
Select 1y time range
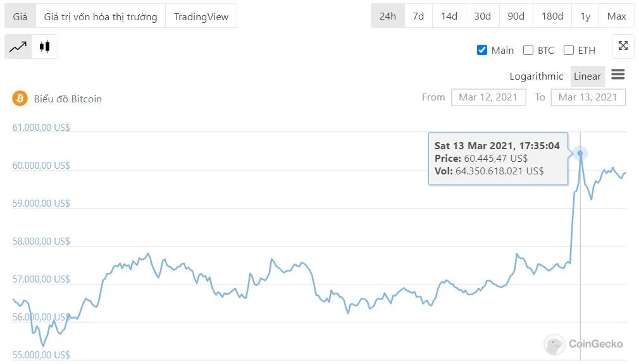pyautogui.click(x=585, y=16)
